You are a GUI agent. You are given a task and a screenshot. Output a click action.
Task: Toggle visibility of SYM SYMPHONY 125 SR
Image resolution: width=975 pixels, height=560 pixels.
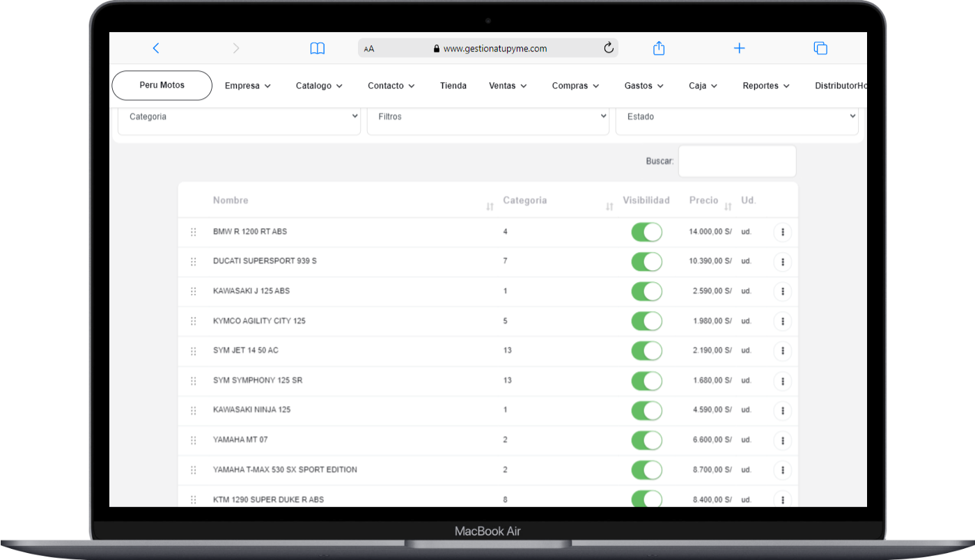pos(646,381)
